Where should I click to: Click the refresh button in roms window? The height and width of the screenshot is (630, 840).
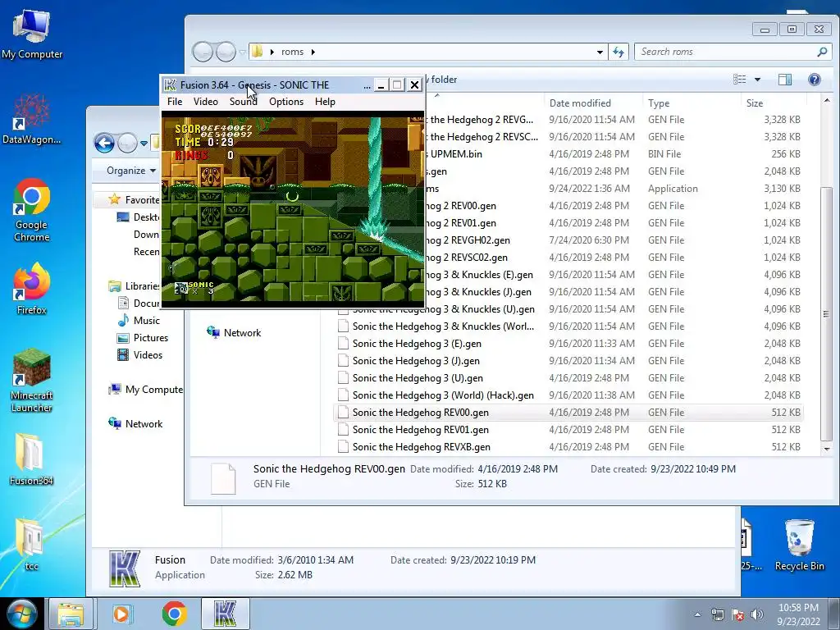[x=619, y=52]
